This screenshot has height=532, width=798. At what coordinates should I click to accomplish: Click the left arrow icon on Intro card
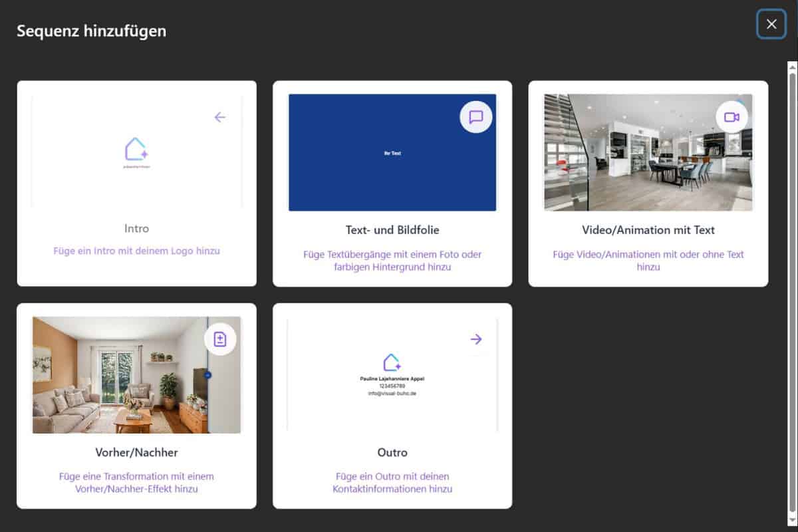pos(220,118)
